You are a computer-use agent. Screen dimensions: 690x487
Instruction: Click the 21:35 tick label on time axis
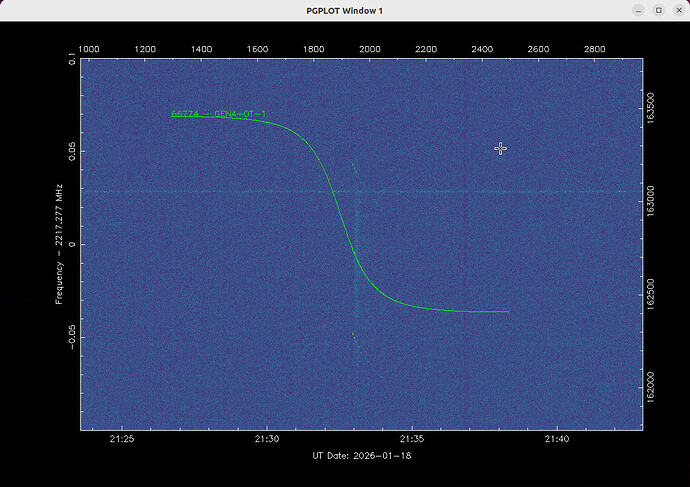coord(412,439)
